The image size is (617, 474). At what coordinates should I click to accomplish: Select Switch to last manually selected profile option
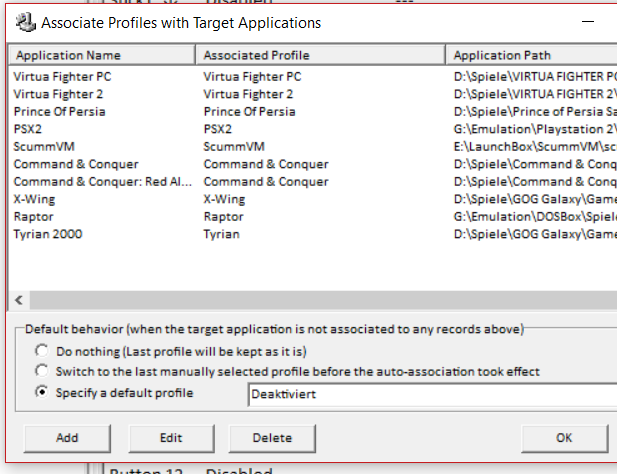click(x=42, y=371)
